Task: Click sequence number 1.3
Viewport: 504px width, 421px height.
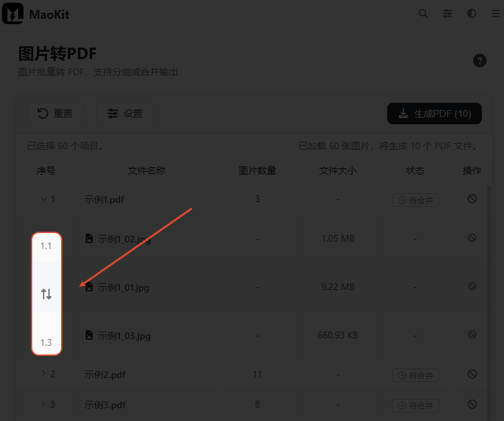Action: (x=46, y=342)
